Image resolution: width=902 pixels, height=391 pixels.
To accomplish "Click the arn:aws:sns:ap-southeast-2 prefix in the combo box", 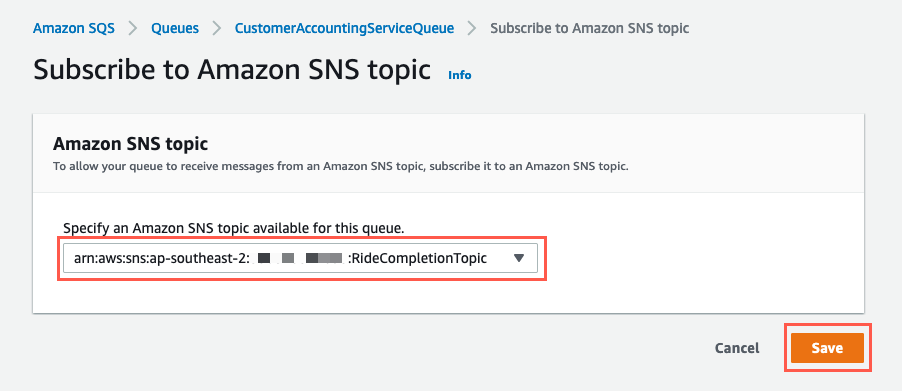I will pyautogui.click(x=163, y=259).
